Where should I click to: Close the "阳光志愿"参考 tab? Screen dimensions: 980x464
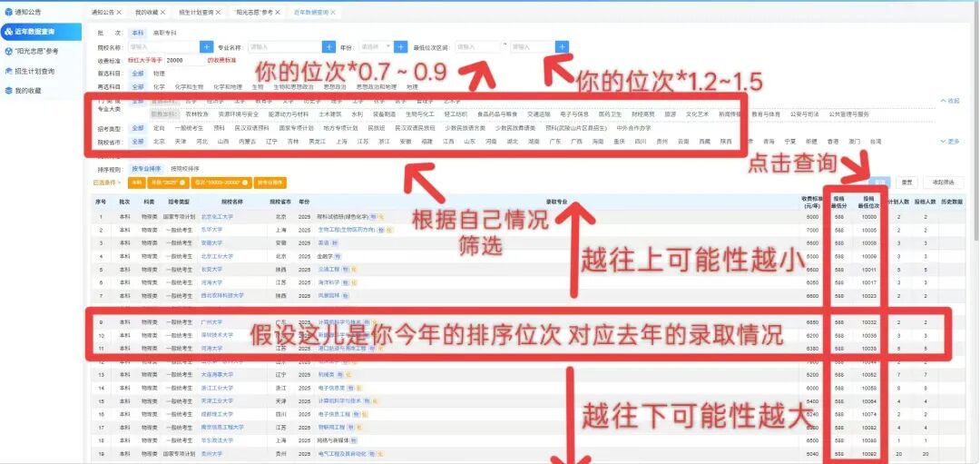(277, 13)
